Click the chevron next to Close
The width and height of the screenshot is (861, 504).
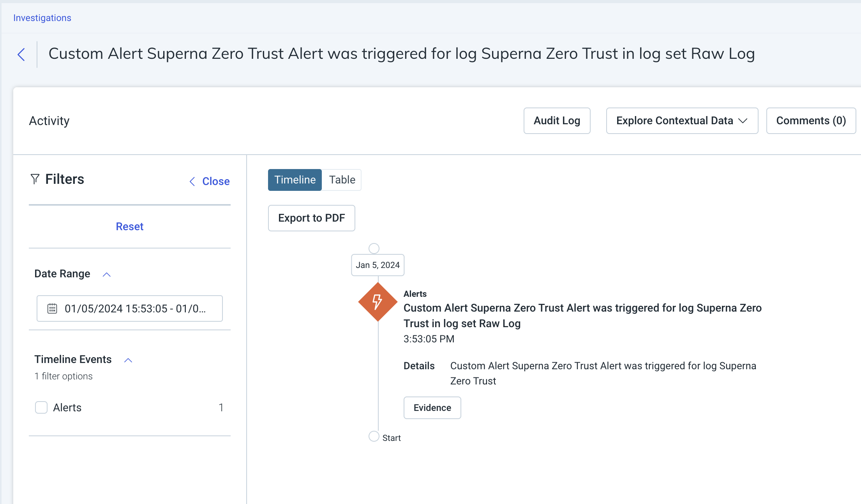[192, 182]
